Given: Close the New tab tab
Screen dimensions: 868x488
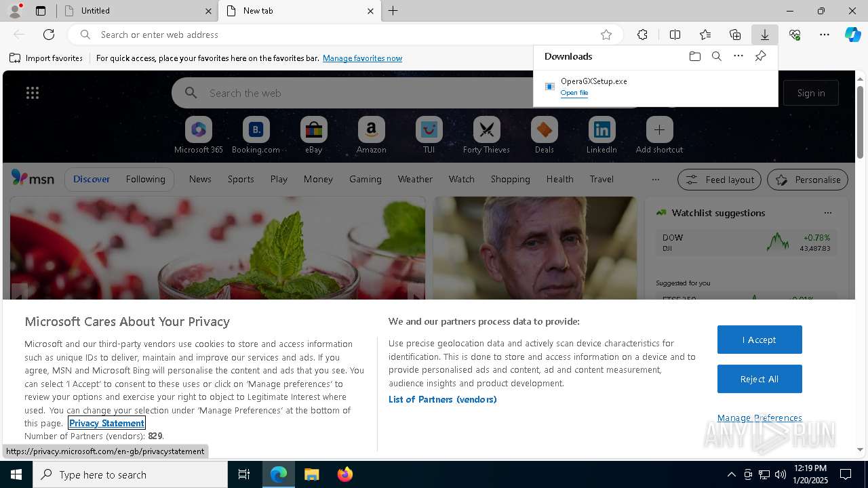Looking at the screenshot, I should click(370, 11).
